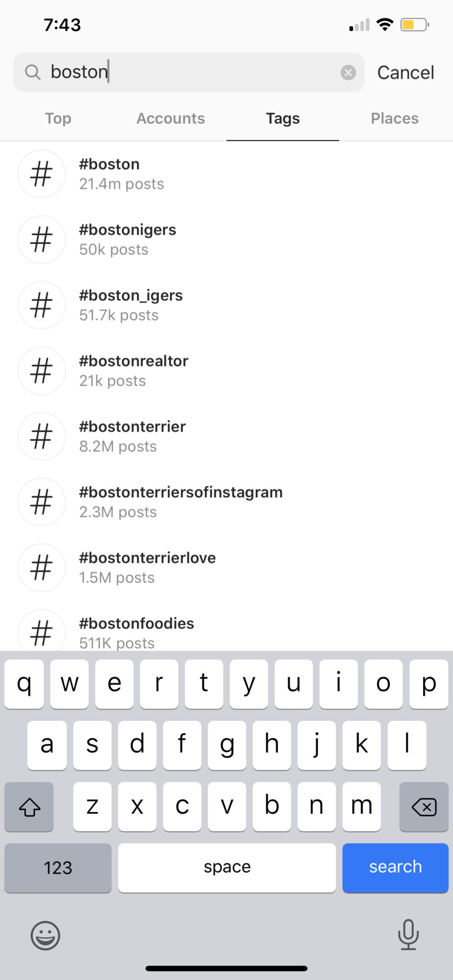This screenshot has height=980, width=453.
Task: Tap the hashtag icon next to #boston
Action: [41, 174]
